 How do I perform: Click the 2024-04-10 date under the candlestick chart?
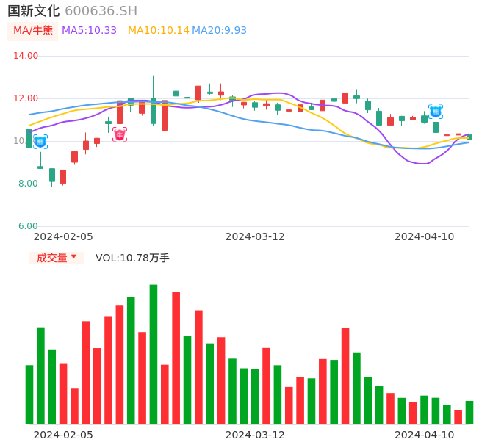[425, 236]
